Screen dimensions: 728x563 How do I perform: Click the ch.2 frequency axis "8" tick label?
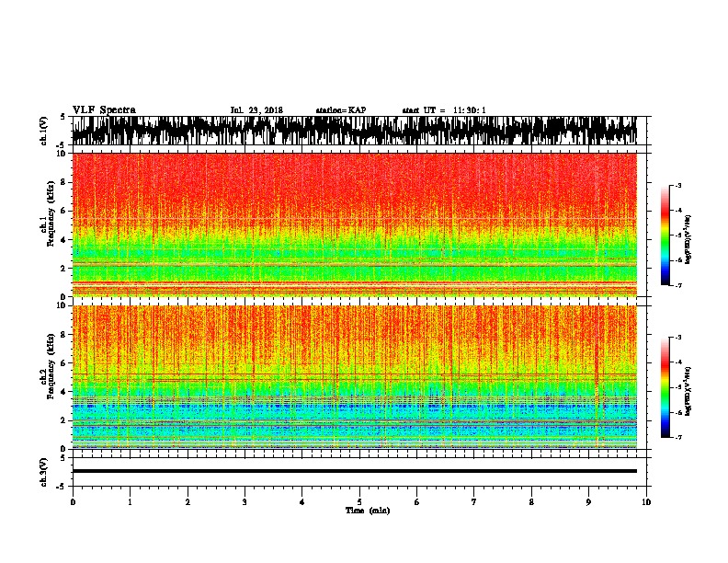click(64, 335)
